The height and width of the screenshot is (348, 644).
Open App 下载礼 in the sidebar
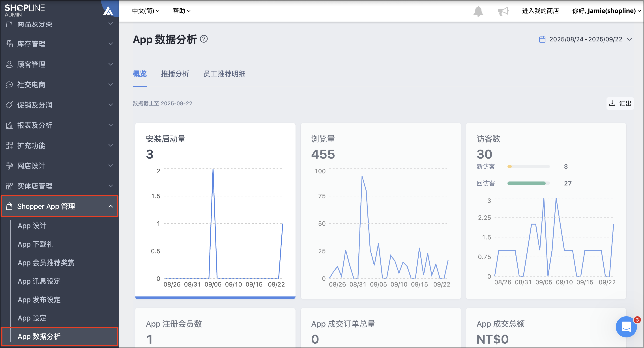click(x=36, y=244)
